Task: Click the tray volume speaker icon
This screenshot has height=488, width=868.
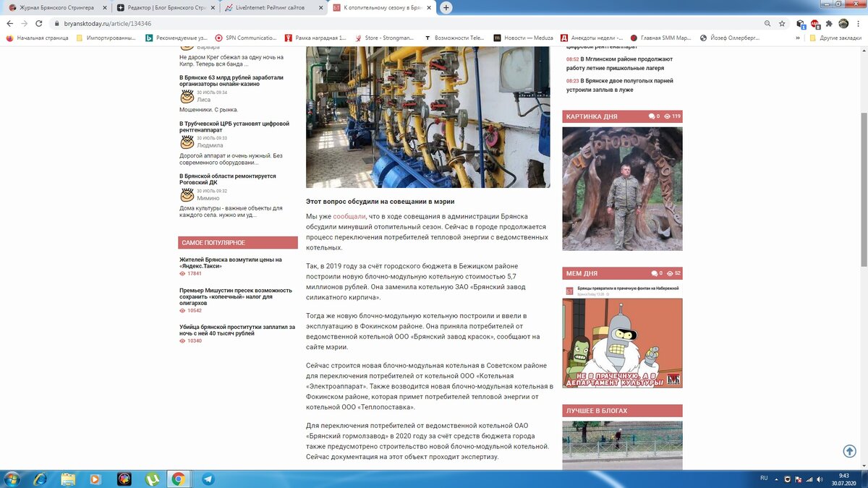Action: [x=820, y=479]
